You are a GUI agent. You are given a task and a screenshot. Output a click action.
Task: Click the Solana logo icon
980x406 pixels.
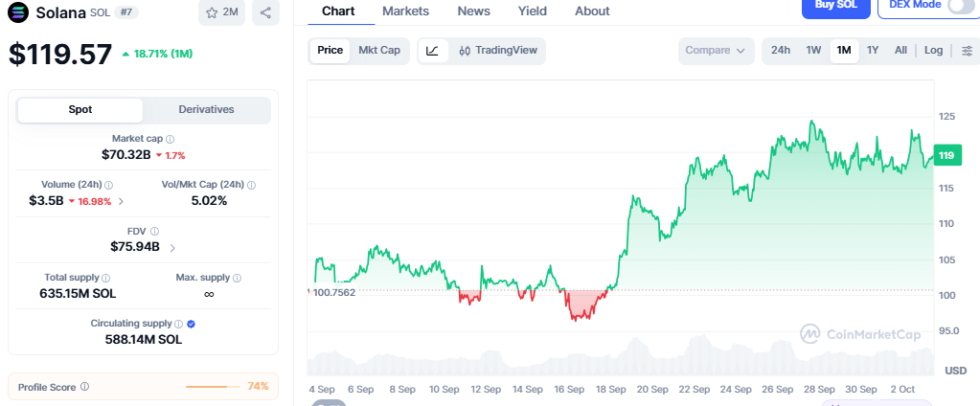[19, 11]
